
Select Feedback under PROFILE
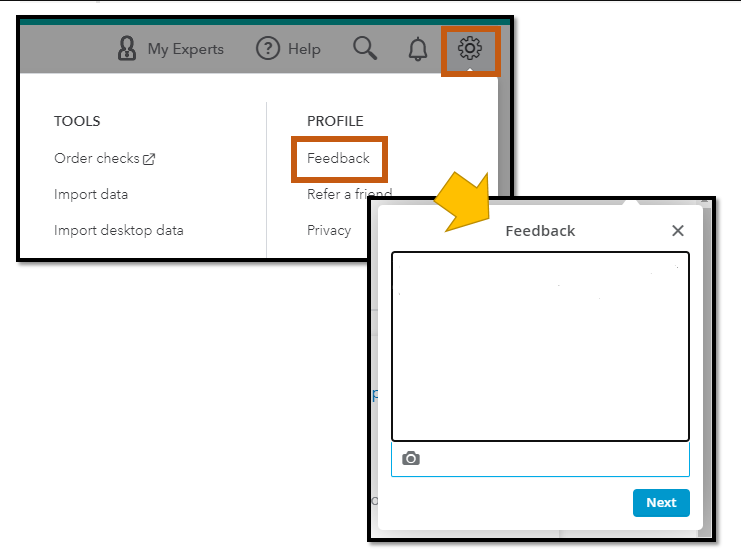pyautogui.click(x=338, y=158)
